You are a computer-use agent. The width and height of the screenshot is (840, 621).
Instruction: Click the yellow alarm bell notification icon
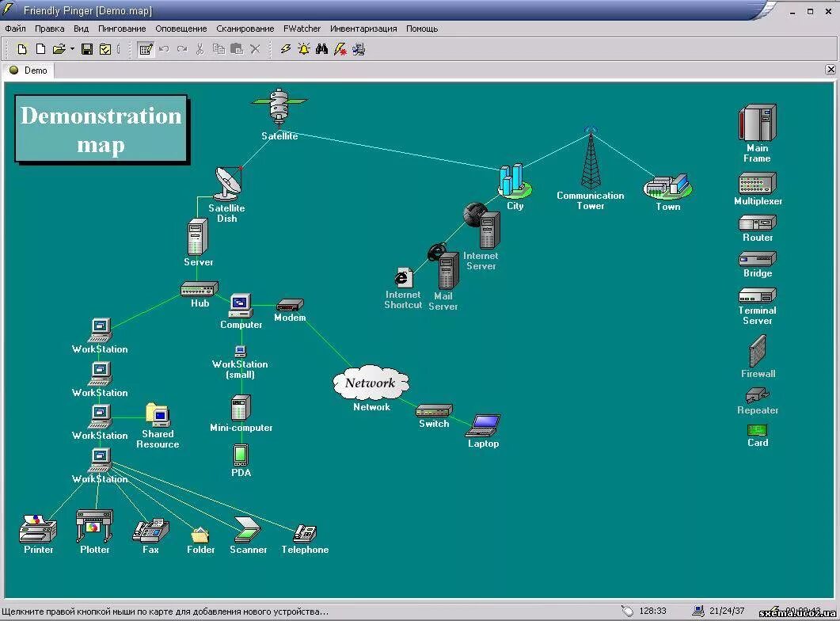[x=303, y=49]
